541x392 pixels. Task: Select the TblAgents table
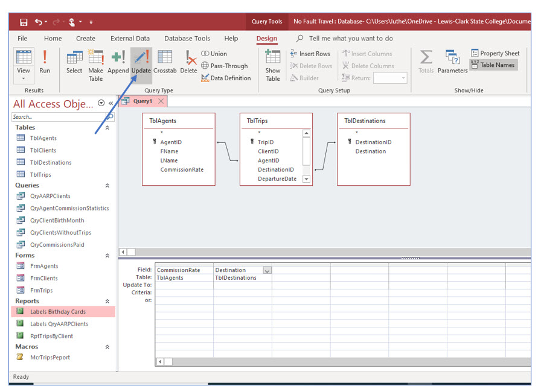(x=43, y=138)
